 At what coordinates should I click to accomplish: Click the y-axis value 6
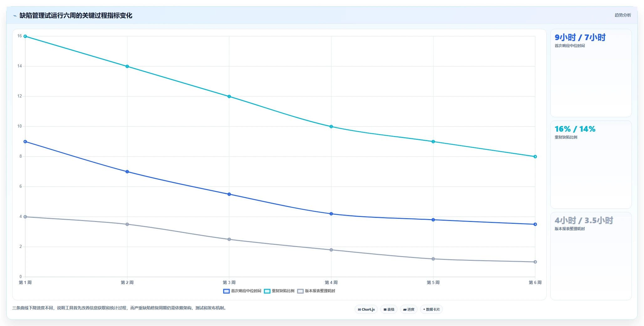[21, 187]
